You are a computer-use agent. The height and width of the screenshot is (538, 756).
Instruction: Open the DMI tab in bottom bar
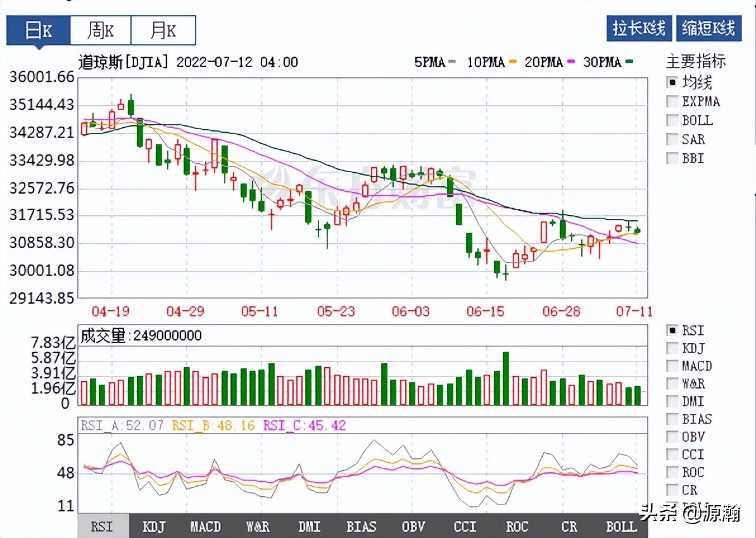click(x=309, y=526)
